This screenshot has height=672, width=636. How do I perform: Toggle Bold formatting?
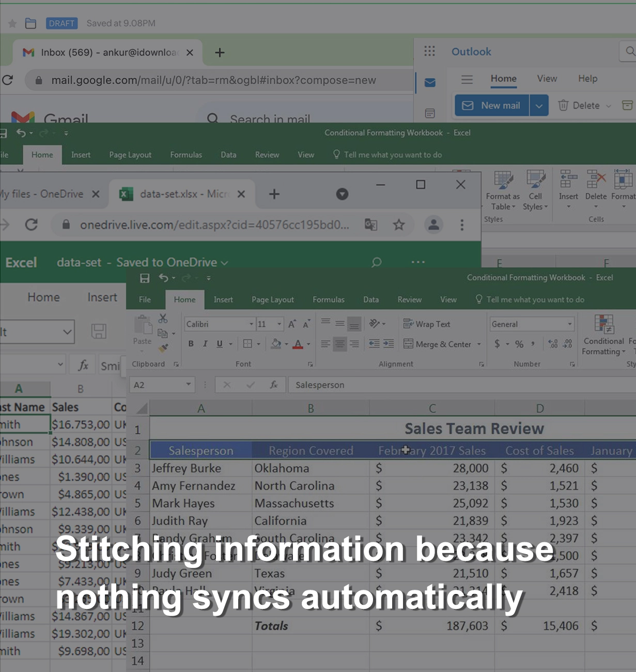191,344
